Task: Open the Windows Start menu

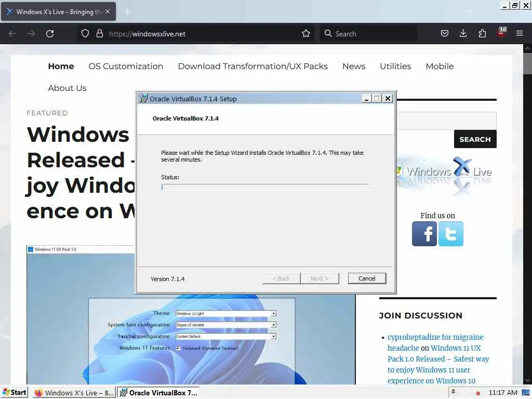Action: 14,393
